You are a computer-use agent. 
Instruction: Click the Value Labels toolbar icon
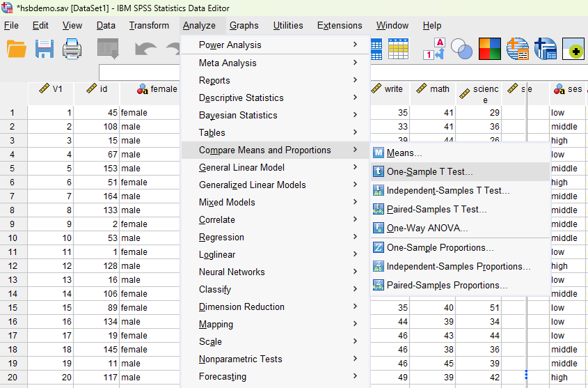click(434, 49)
